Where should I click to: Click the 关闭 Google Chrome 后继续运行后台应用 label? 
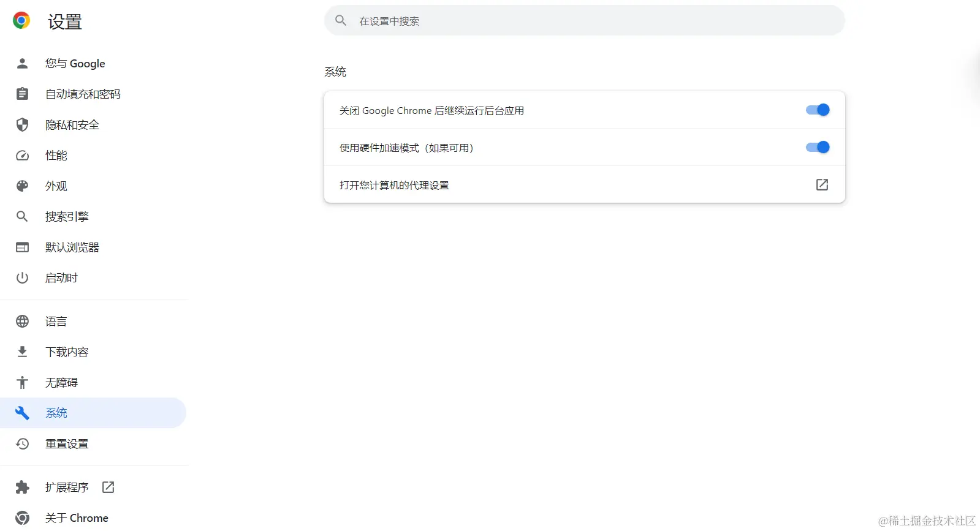point(431,110)
